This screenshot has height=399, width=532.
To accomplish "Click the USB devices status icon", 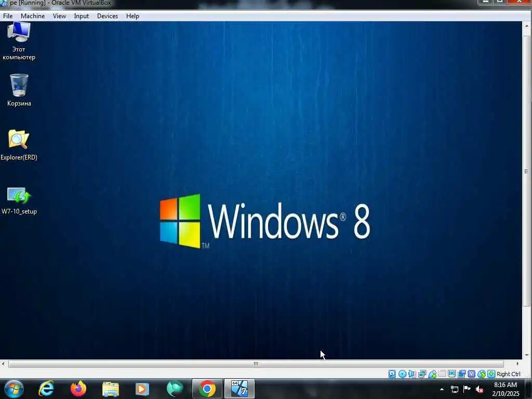I will pyautogui.click(x=432, y=374).
